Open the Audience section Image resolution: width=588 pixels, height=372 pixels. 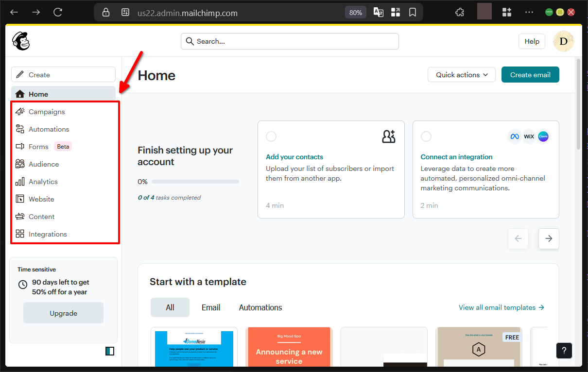pyautogui.click(x=44, y=164)
